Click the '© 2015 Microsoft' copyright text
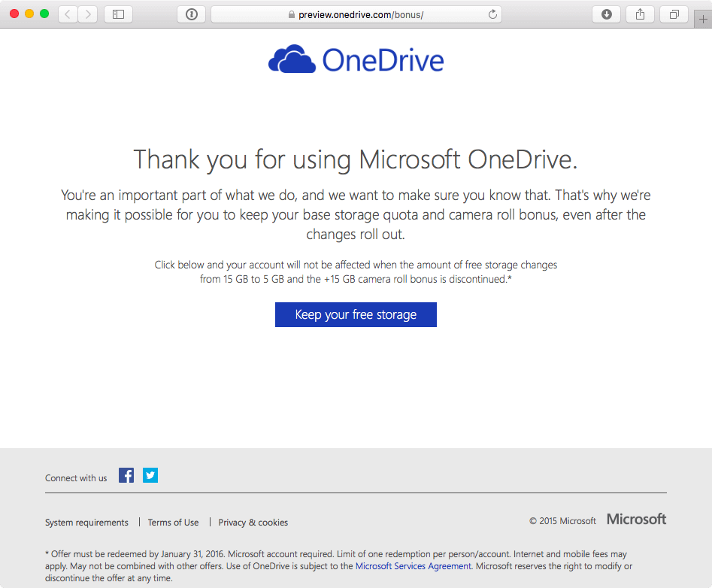The height and width of the screenshot is (588, 712). point(562,521)
